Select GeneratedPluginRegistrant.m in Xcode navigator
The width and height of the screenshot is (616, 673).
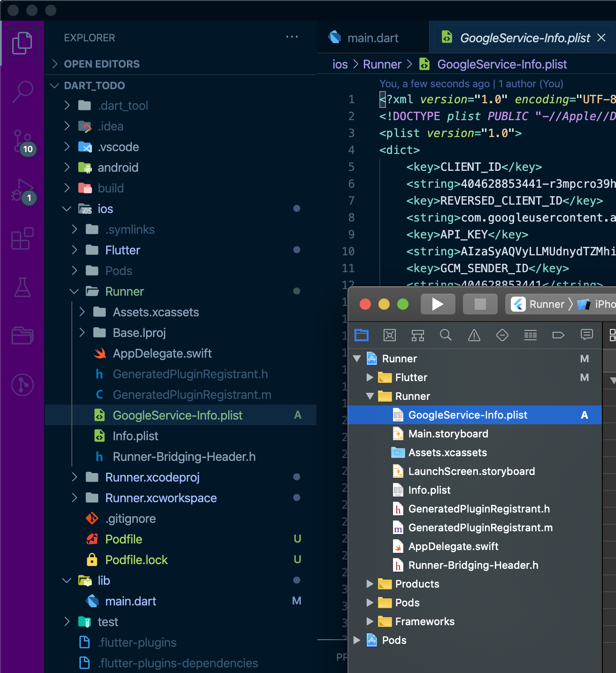click(475, 528)
